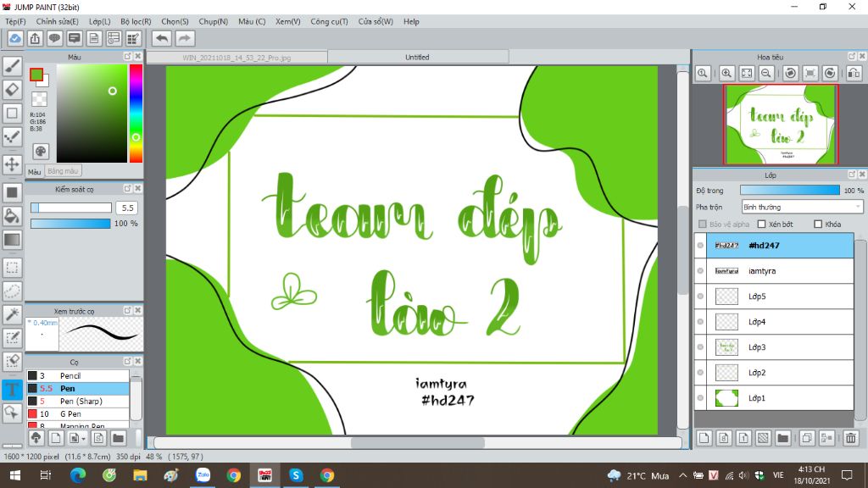
Task: Enable the Khóa checkbox
Action: tap(818, 224)
